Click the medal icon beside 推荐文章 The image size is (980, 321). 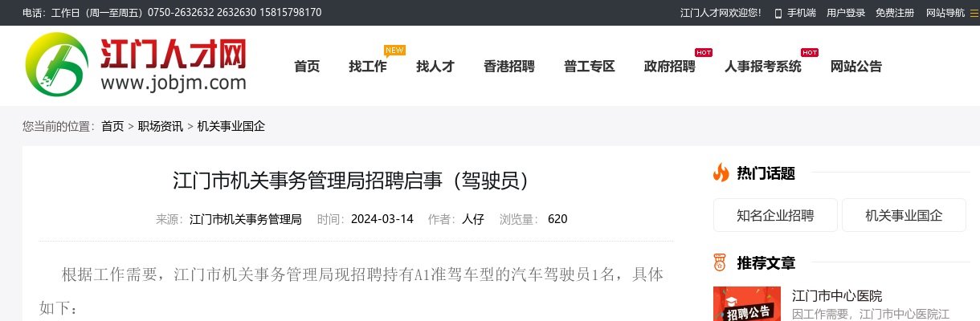pos(721,262)
